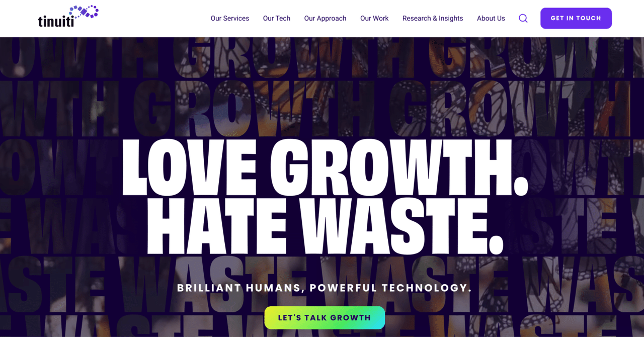Click the GET IN TOUCH button
This screenshot has height=337, width=644.
[x=576, y=18]
